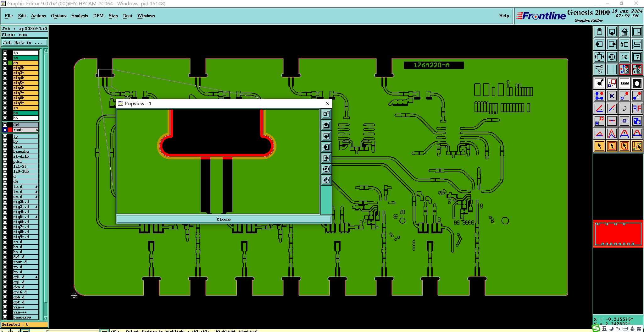The width and height of the screenshot is (644, 332).
Task: Open the DFM menu
Action: coord(98,16)
